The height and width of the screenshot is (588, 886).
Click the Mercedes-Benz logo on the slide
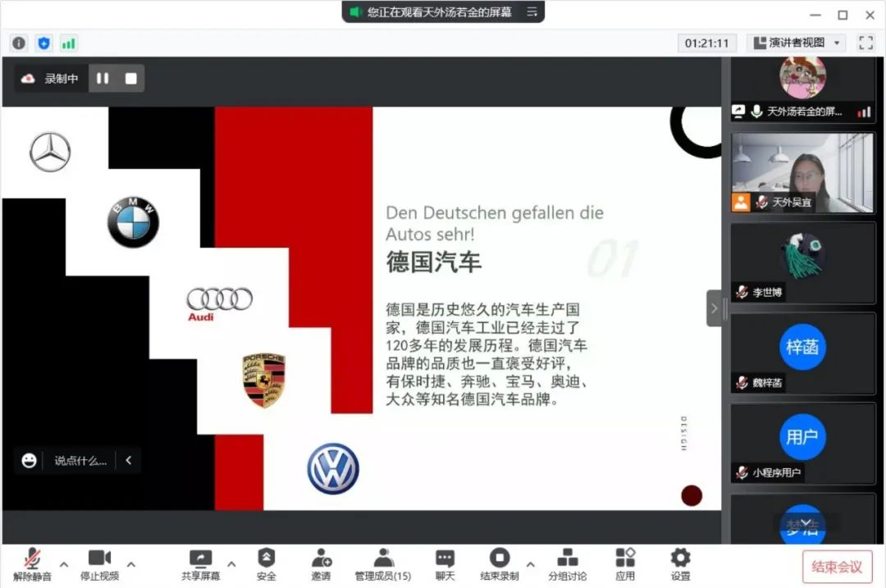click(x=50, y=152)
